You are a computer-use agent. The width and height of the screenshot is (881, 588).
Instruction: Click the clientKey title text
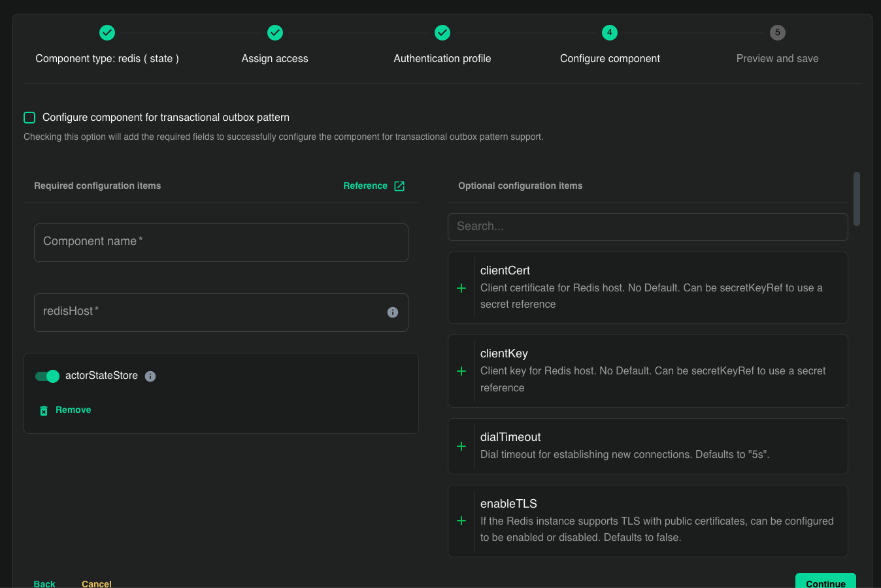tap(504, 353)
